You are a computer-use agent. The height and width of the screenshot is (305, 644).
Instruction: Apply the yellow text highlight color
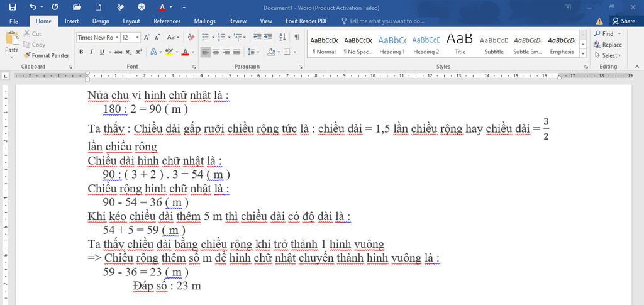pos(169,52)
